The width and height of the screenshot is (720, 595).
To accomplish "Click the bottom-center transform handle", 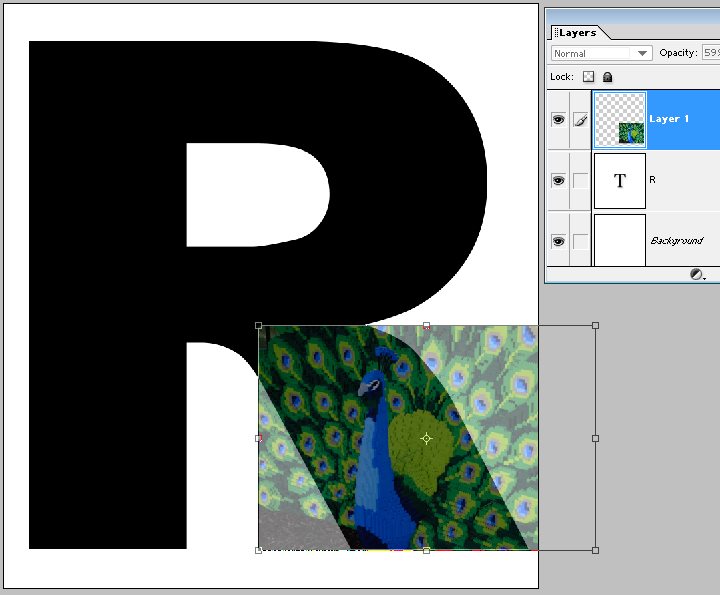I will point(427,550).
